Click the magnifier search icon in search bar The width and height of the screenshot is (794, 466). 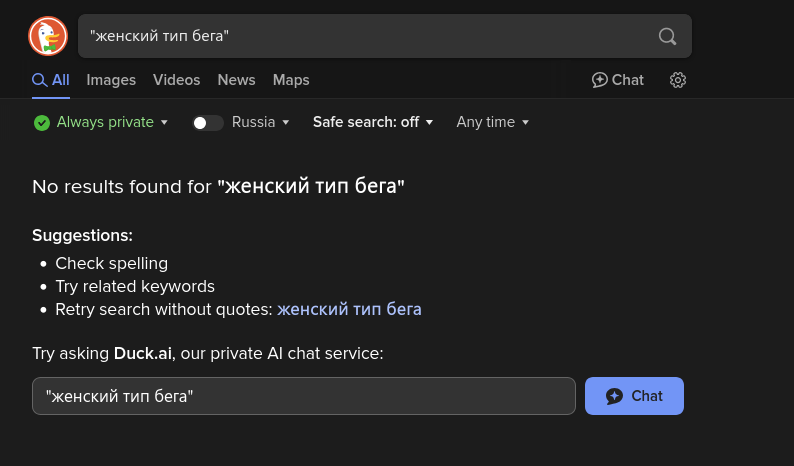(x=667, y=37)
